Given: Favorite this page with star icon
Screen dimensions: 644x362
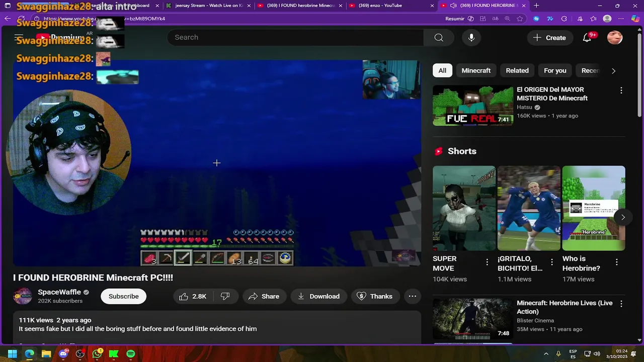Looking at the screenshot, I should point(520,19).
